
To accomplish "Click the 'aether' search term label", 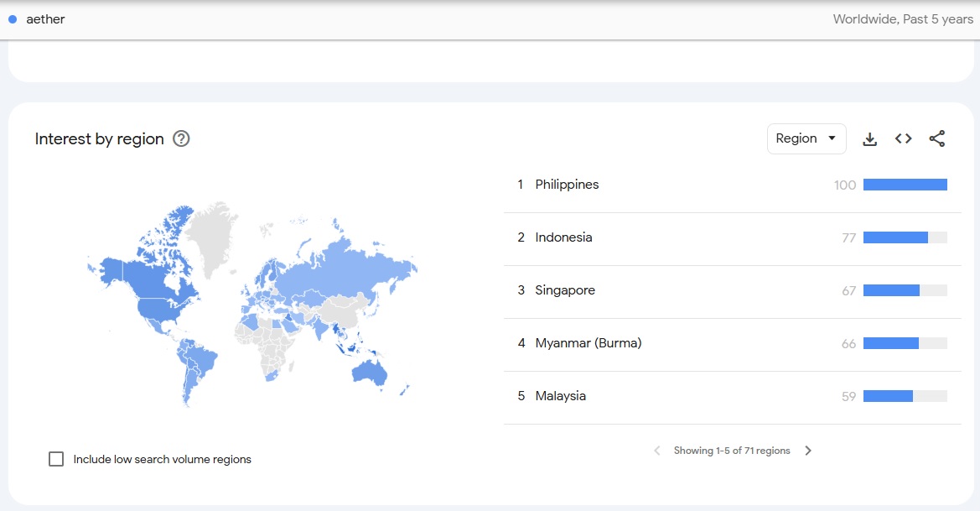I will point(45,19).
